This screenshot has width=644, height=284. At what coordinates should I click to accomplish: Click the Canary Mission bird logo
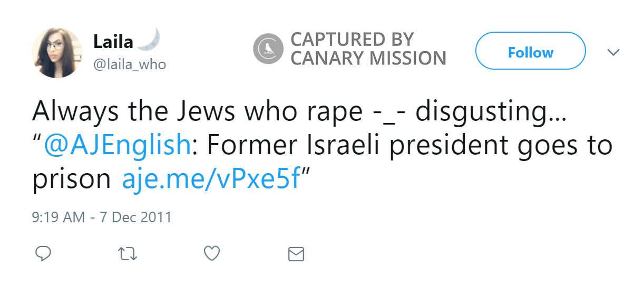[x=268, y=49]
